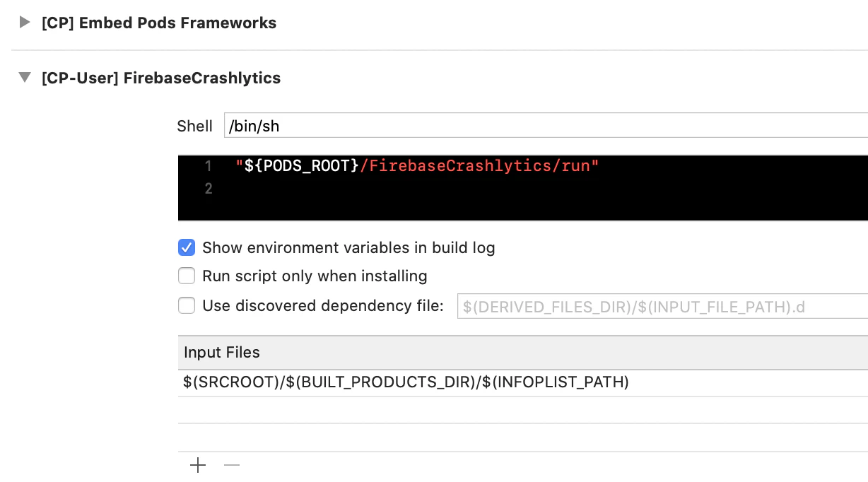Select the [CP-User] FirebaseCrashlytics title

(x=161, y=78)
